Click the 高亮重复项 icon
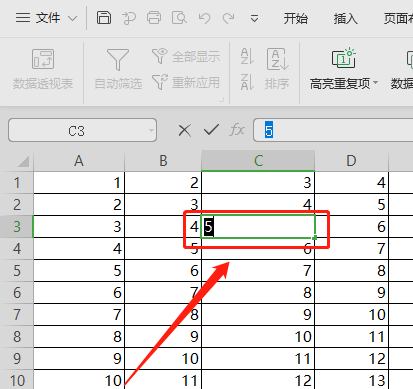The width and height of the screenshot is (413, 389). [x=343, y=58]
